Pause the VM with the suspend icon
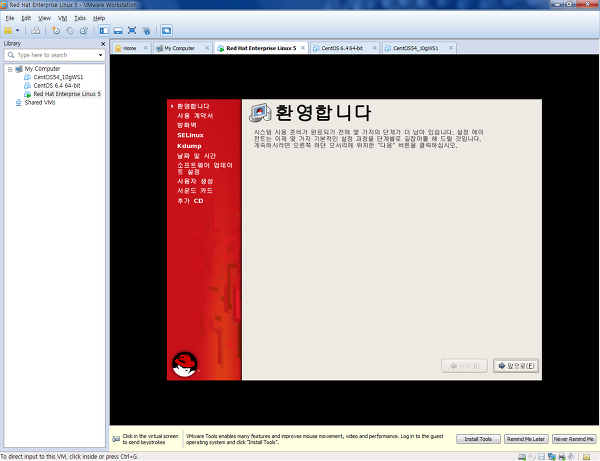 point(8,31)
